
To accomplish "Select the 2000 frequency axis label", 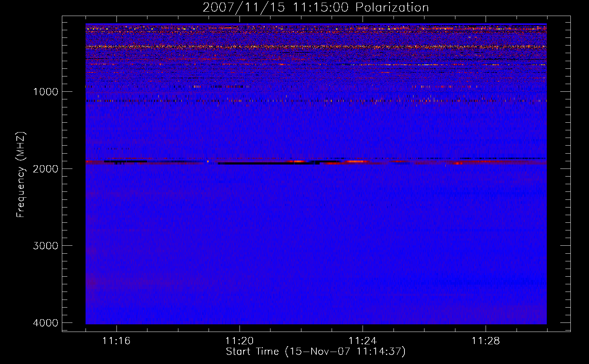I will pos(46,169).
